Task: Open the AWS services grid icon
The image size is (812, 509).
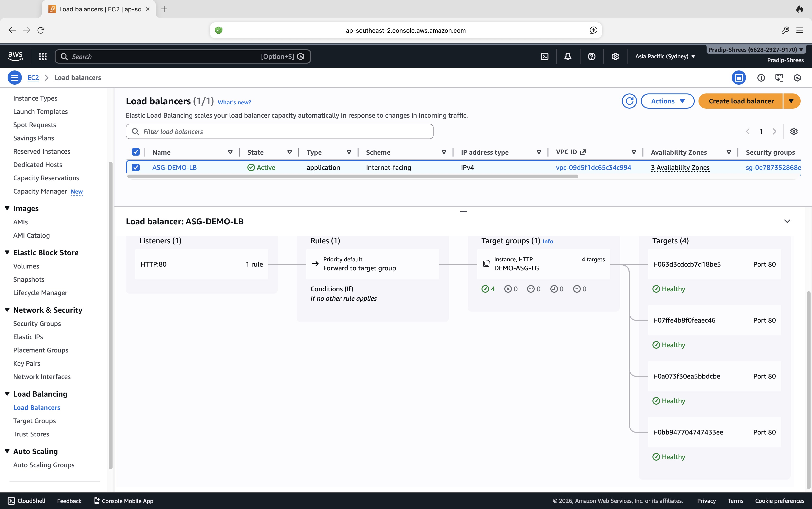Action: click(42, 56)
